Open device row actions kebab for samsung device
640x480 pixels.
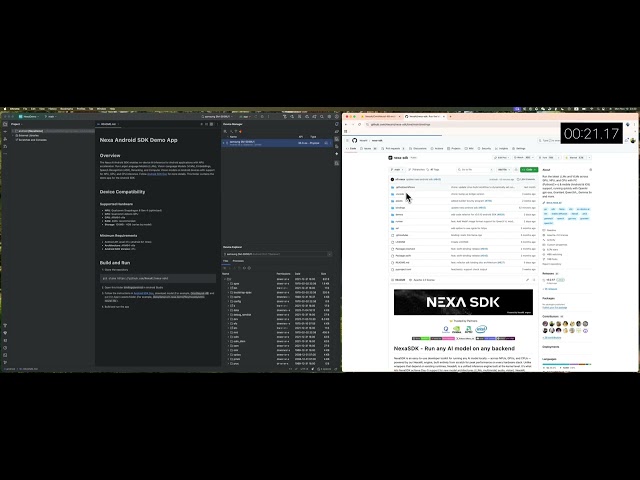pos(331,143)
